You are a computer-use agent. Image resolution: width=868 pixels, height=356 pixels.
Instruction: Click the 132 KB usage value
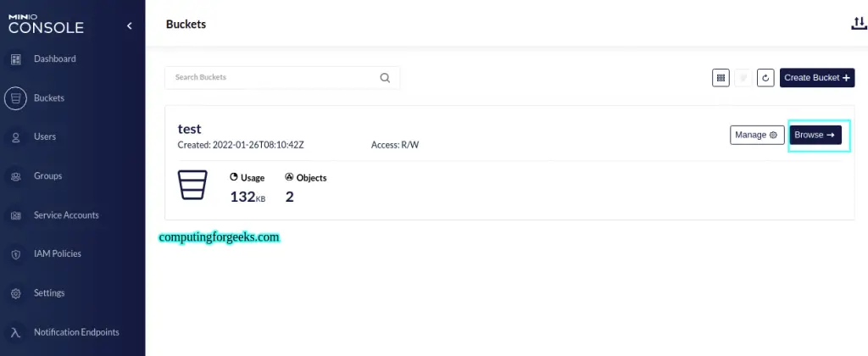pyautogui.click(x=248, y=197)
